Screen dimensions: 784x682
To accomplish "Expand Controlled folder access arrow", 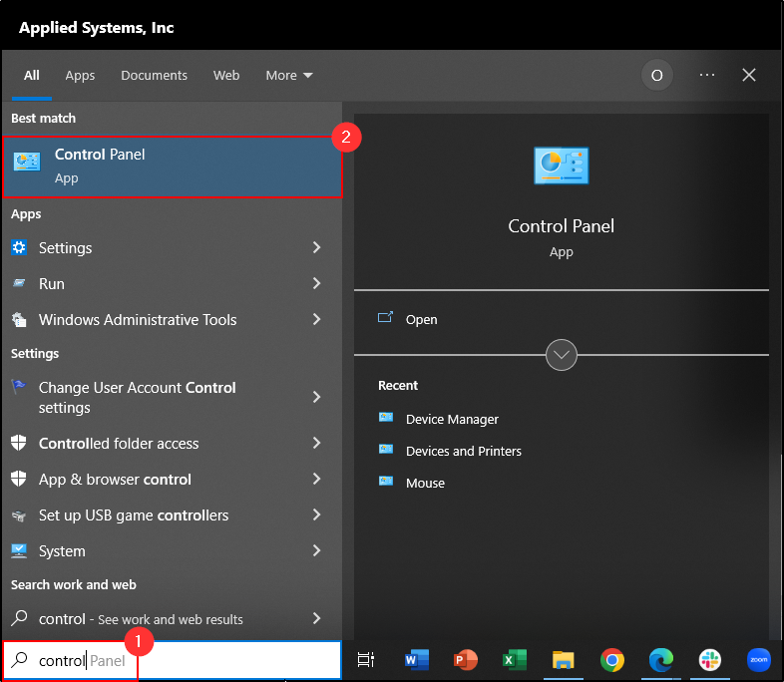I will (x=316, y=443).
